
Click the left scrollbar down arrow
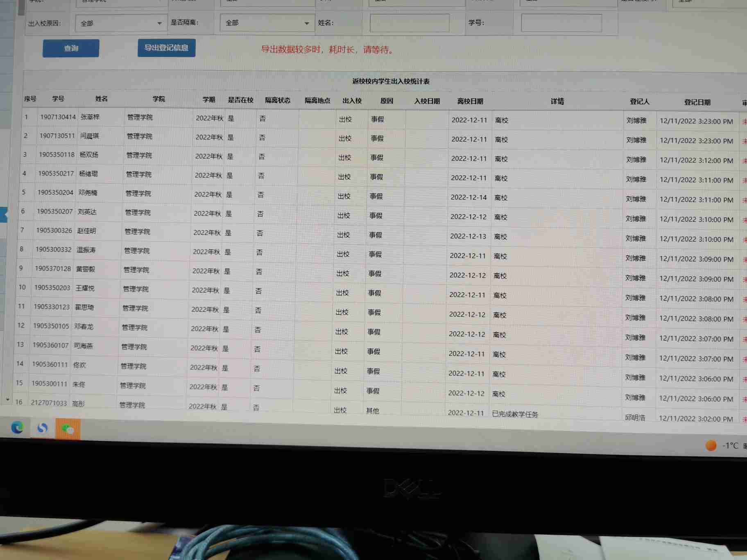(7, 399)
